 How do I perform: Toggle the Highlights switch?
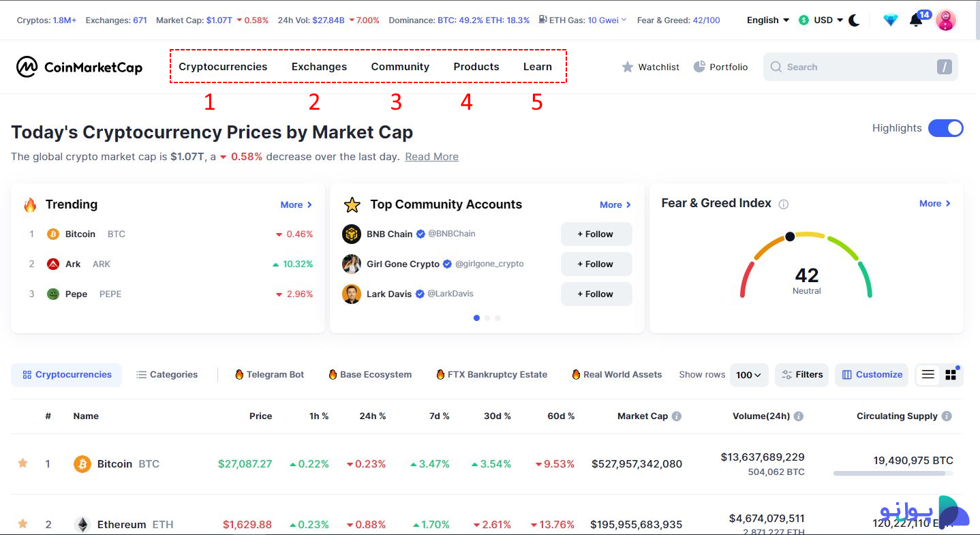pos(946,128)
